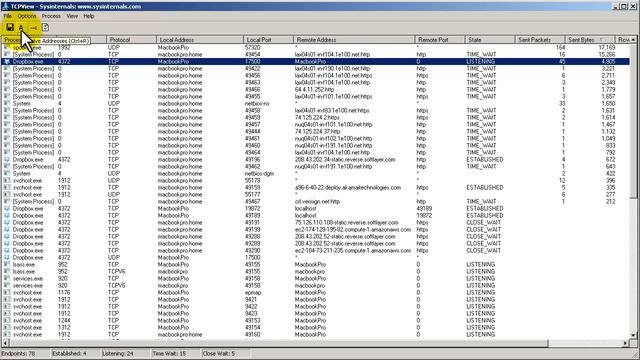Click the svchost.exe icon with PID 1244
Screen dimensions: 640x360
[7, 320]
